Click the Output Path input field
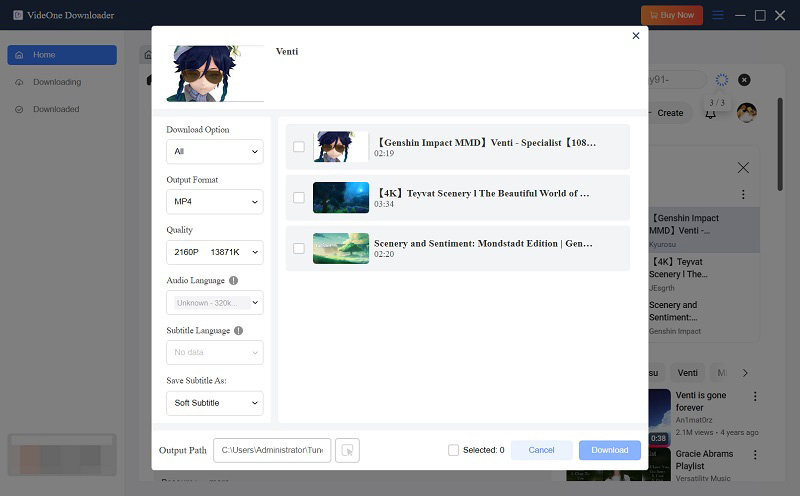800x496 pixels. point(272,451)
